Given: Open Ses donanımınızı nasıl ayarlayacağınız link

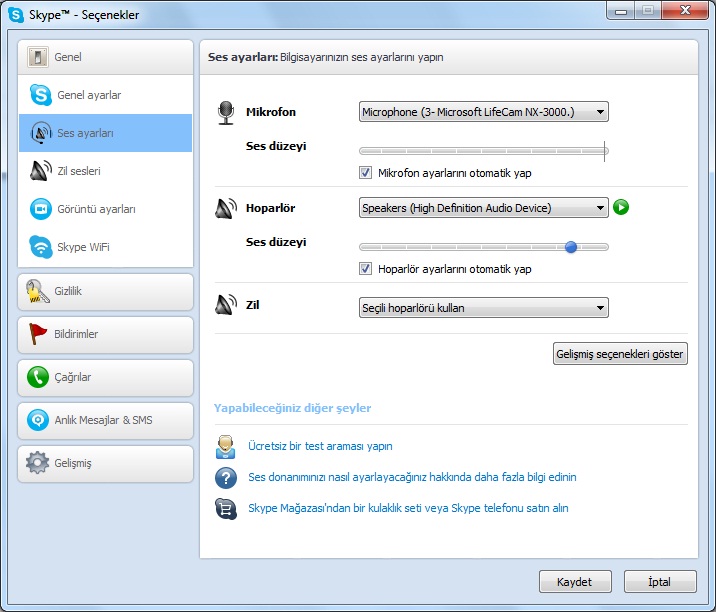Looking at the screenshot, I should tap(412, 477).
